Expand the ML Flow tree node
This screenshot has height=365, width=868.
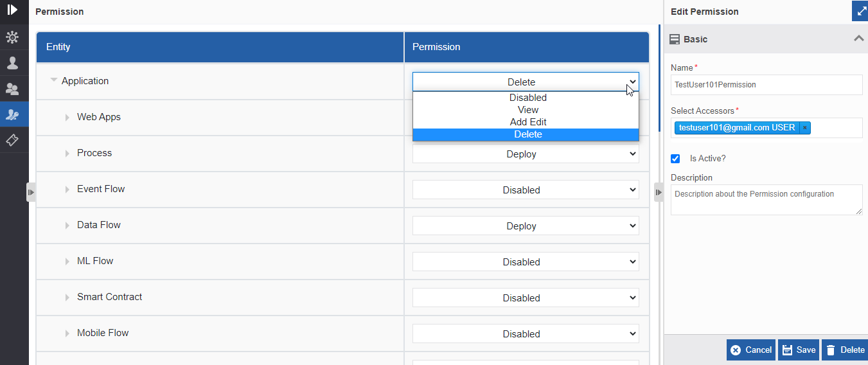[67, 262]
